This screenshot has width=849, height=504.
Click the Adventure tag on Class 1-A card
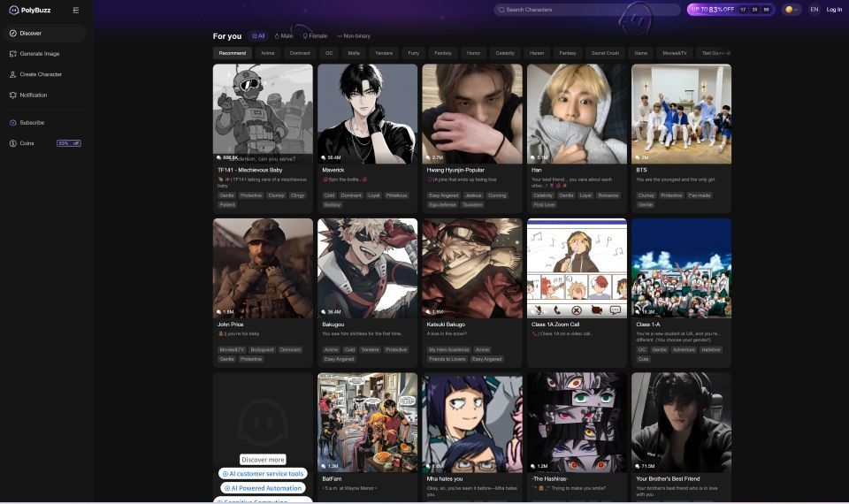[684, 350]
